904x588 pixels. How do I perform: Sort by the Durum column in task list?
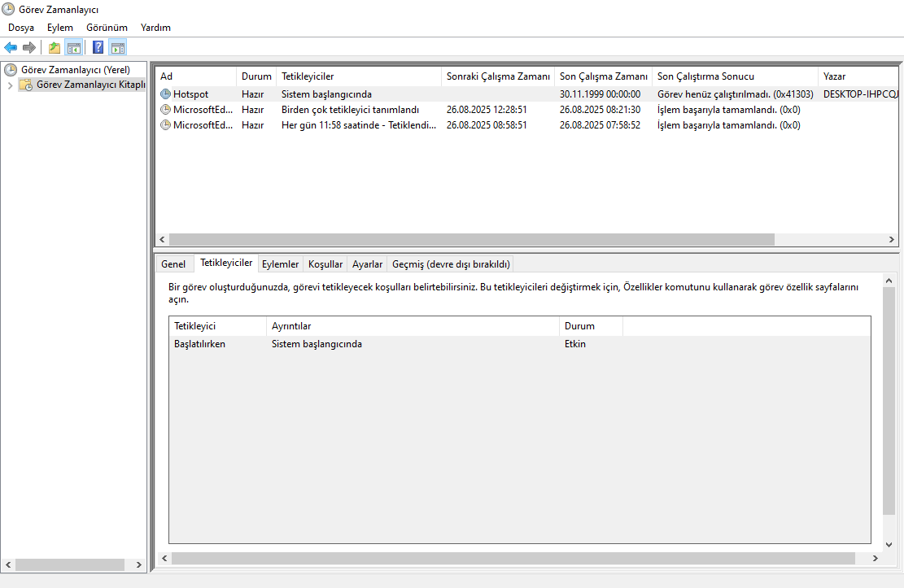(256, 76)
